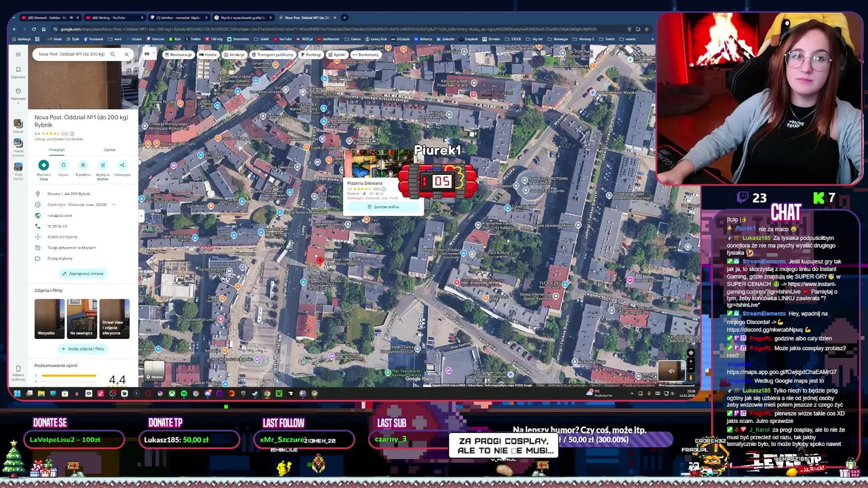Open the Google Maps hamburger menu

(18, 54)
